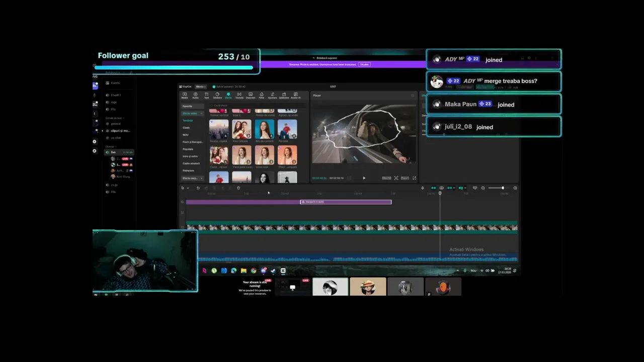Collapse the Canale de text category in Discord
This screenshot has width=644, height=362.
(x=115, y=118)
